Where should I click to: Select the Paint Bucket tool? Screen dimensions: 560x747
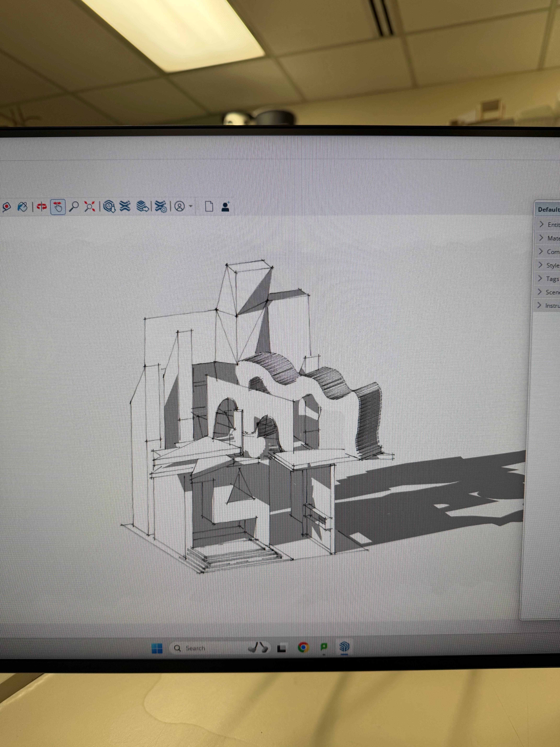pyautogui.click(x=22, y=207)
